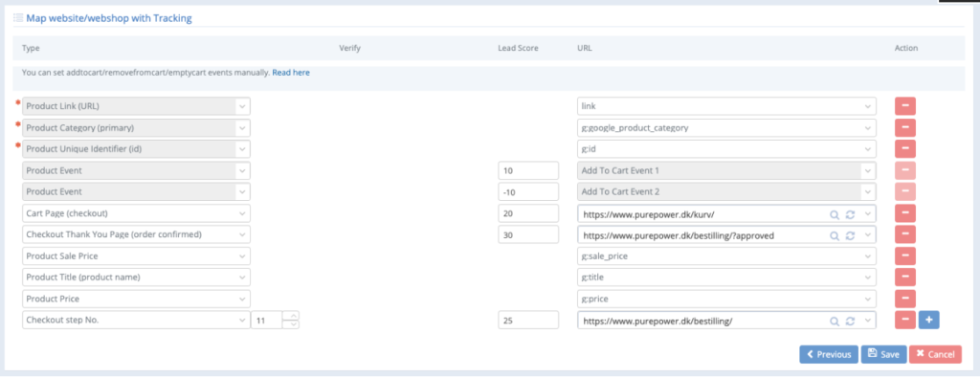Open the 'Read here' link
980x377 pixels.
[x=291, y=73]
